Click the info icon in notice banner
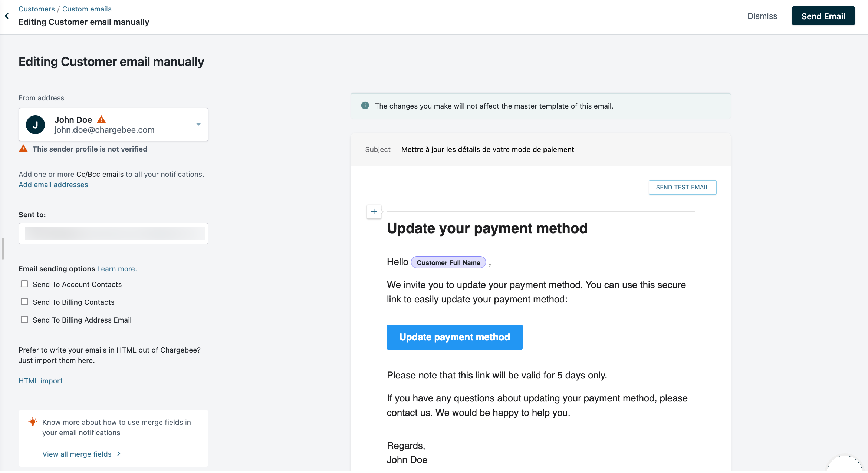Image resolution: width=868 pixels, height=473 pixels. [365, 106]
